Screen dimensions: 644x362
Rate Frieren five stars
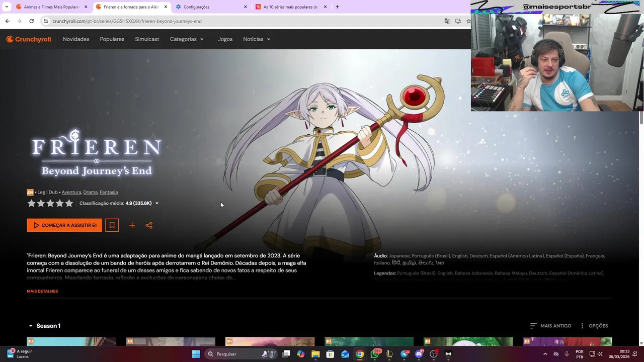point(69,203)
